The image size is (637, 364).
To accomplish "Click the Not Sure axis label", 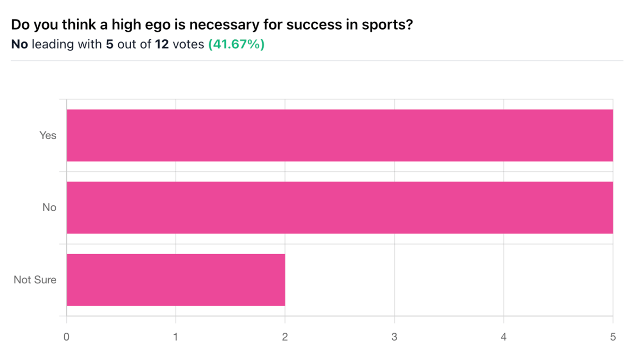I will (35, 280).
